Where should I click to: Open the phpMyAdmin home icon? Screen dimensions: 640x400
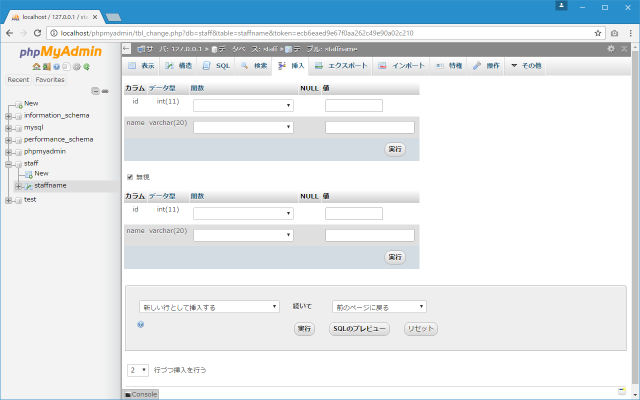[36, 67]
